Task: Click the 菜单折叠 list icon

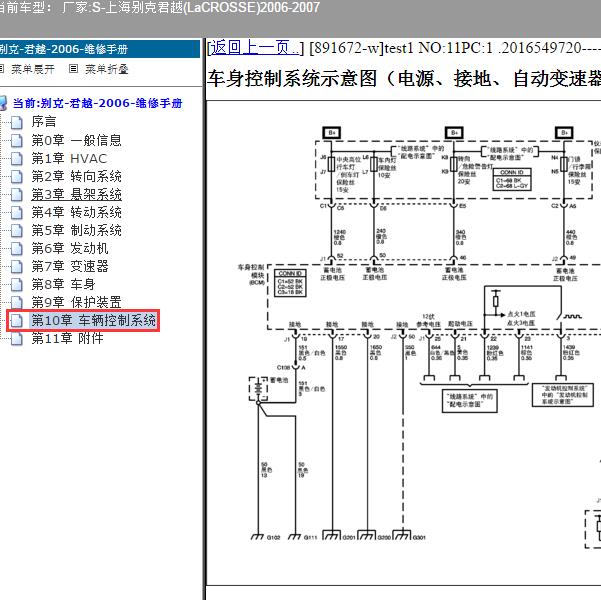Action: coord(73,69)
